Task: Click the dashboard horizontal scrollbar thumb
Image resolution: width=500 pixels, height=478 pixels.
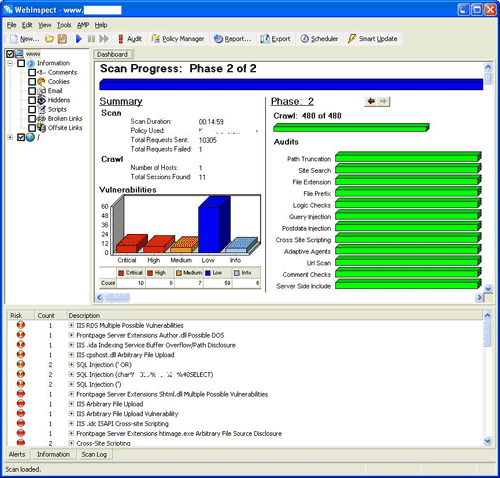Action: 117,297
